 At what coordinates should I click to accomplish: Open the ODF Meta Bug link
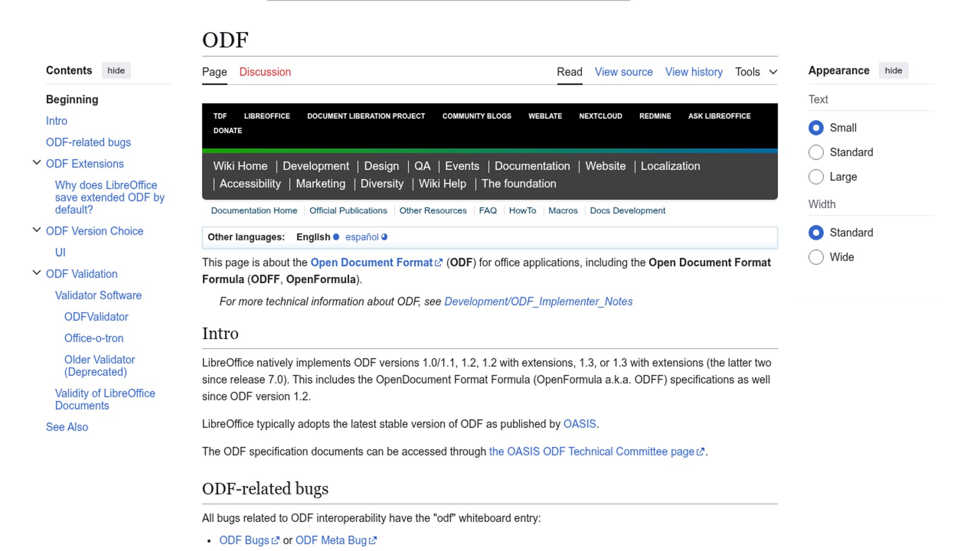(336, 541)
